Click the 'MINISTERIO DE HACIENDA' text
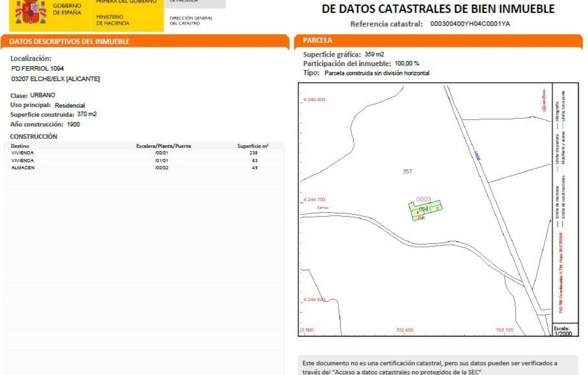 (112, 20)
